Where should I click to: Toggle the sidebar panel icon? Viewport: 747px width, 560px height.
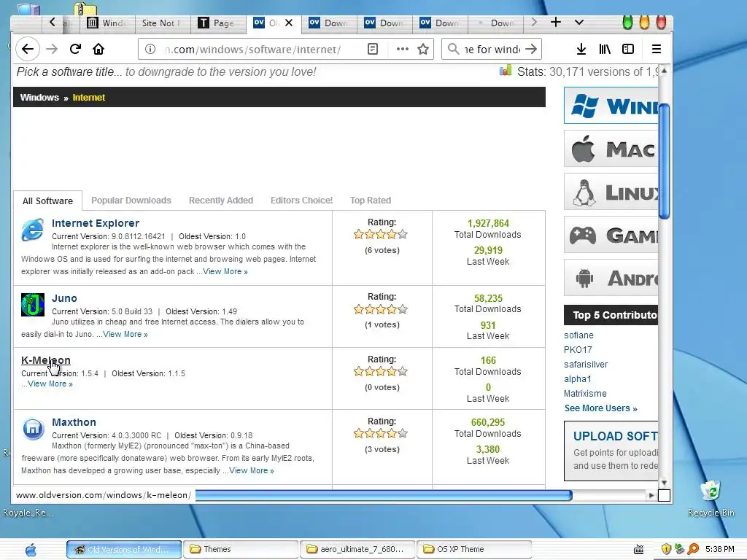click(628, 49)
